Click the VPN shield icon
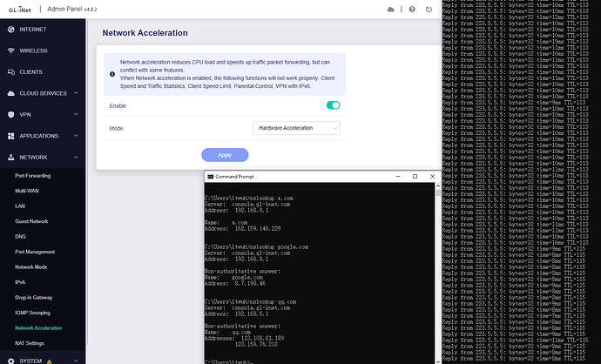This screenshot has width=601, height=364. tap(10, 114)
